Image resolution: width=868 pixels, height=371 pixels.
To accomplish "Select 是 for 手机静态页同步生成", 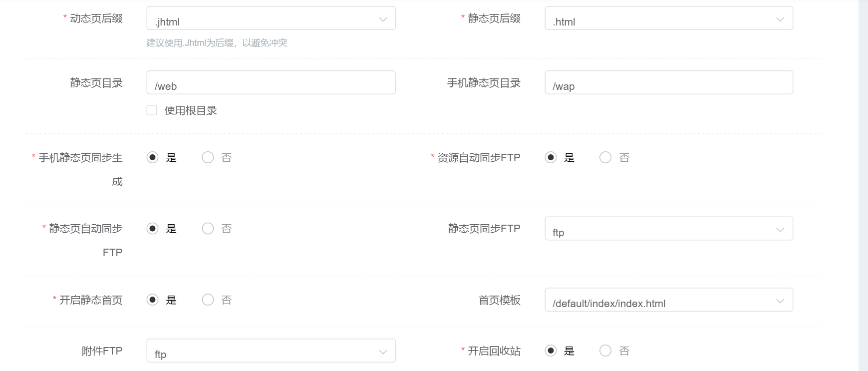I will (x=153, y=158).
